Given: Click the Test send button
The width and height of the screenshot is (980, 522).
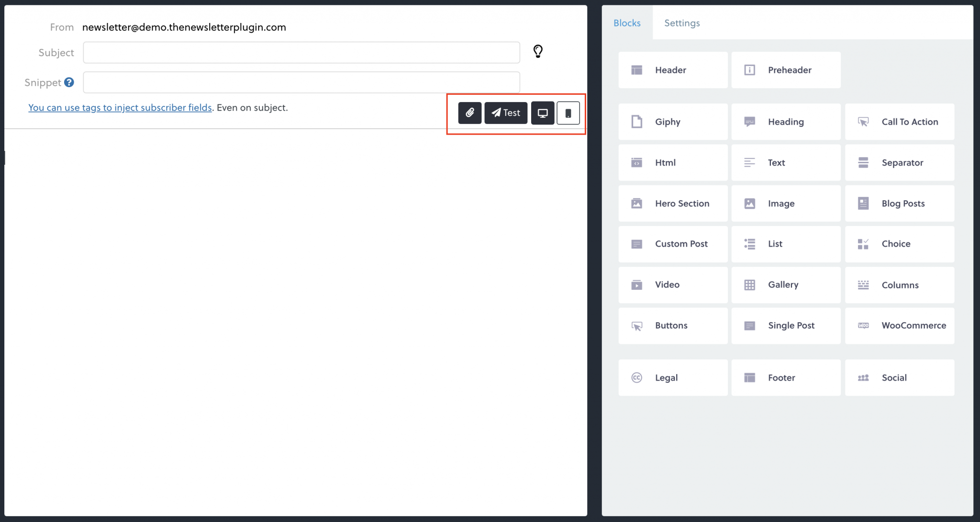Looking at the screenshot, I should pyautogui.click(x=505, y=113).
